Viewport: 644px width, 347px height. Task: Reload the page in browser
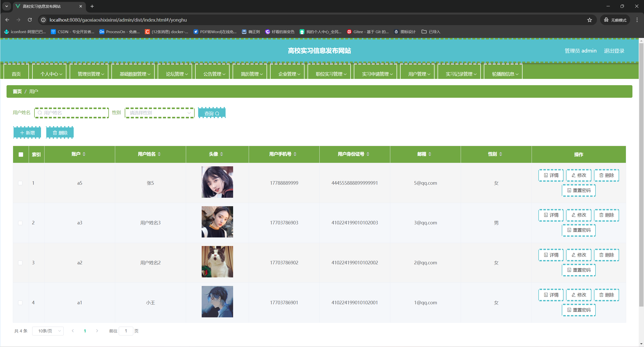(x=30, y=20)
